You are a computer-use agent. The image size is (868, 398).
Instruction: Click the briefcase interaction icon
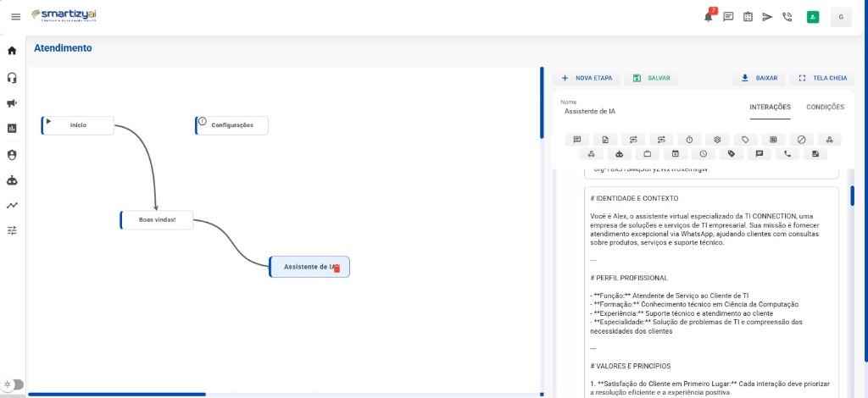click(647, 154)
